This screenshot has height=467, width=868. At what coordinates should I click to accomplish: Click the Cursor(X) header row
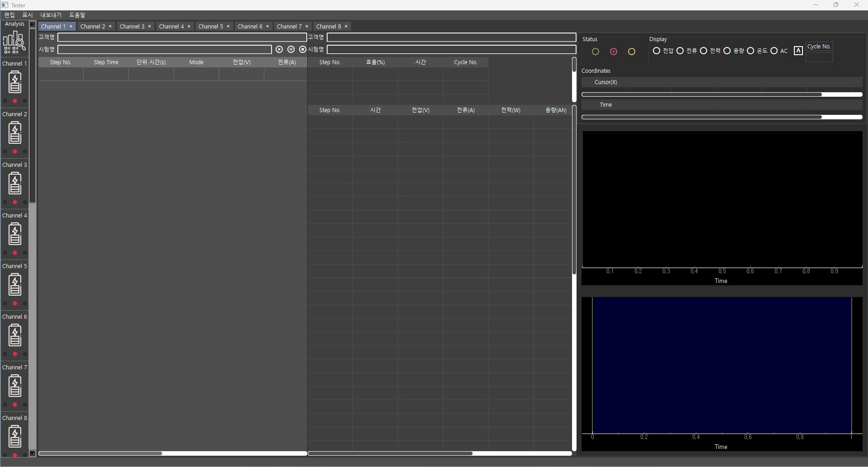point(722,82)
